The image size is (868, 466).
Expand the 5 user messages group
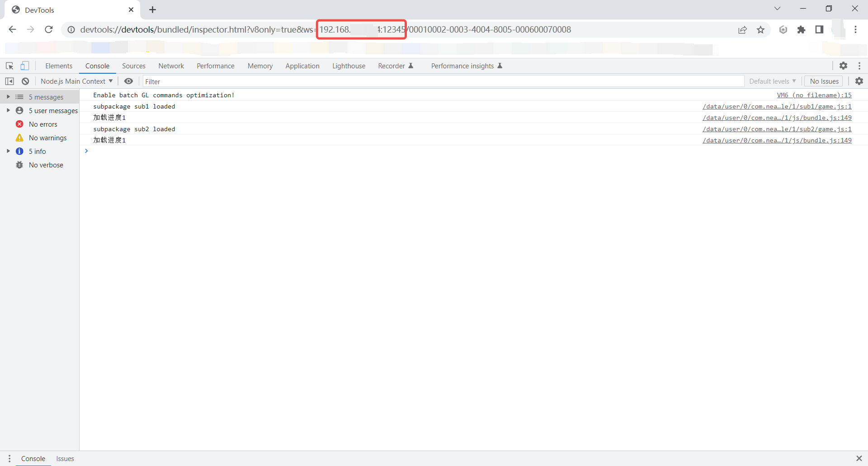click(8, 110)
